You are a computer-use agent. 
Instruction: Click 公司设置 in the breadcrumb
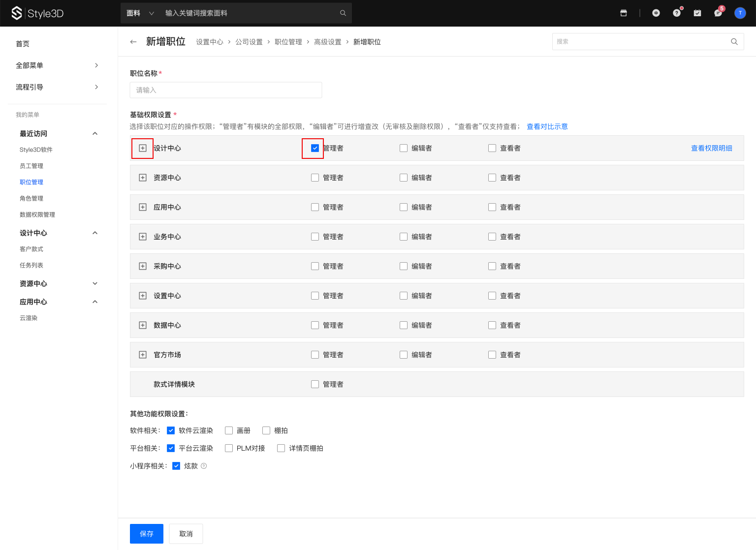249,42
